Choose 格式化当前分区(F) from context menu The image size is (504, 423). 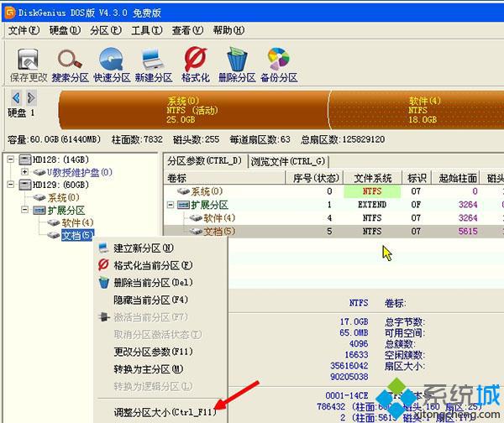[x=153, y=265]
